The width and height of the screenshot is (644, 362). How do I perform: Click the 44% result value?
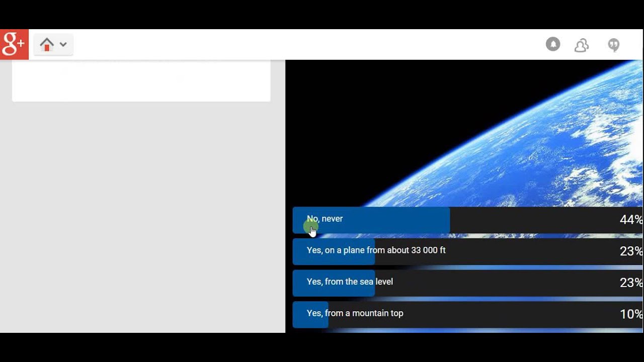[x=631, y=220]
